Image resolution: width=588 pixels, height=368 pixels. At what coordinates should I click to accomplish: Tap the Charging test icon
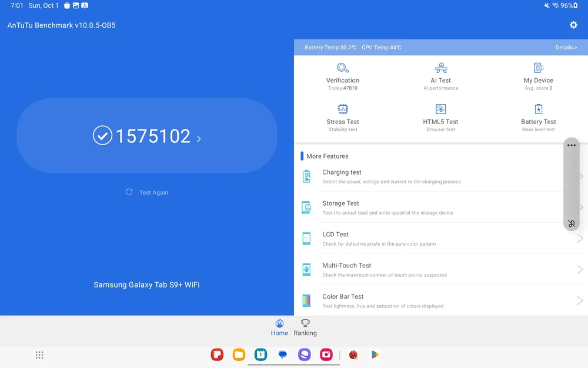pos(306,176)
